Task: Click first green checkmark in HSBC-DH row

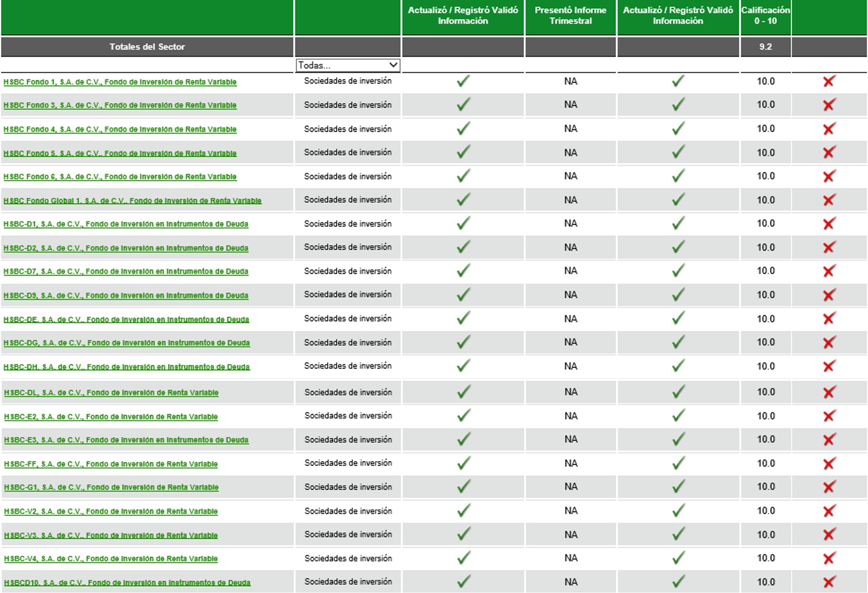Action: 463,365
